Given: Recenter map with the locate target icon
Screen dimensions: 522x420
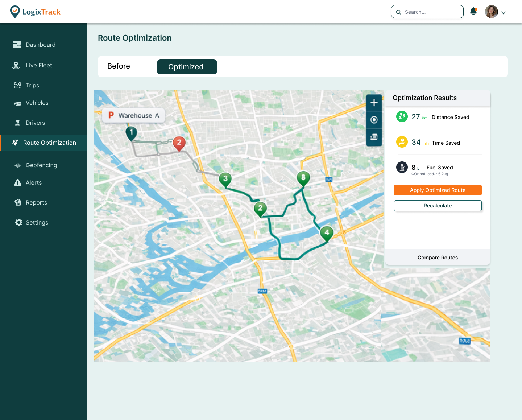Looking at the screenshot, I should (374, 120).
